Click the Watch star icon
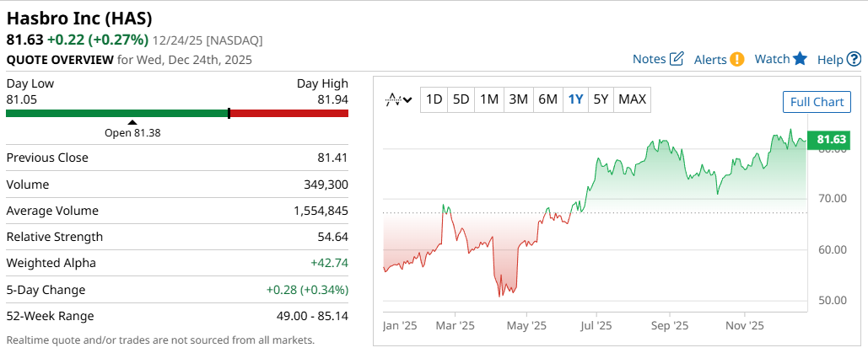The height and width of the screenshot is (353, 868). pyautogui.click(x=800, y=58)
